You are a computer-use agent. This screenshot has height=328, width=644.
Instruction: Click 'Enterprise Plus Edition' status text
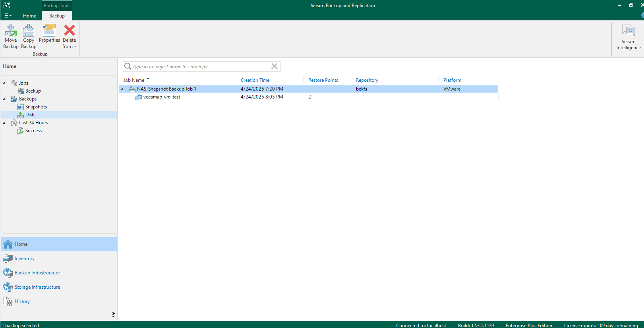point(529,325)
